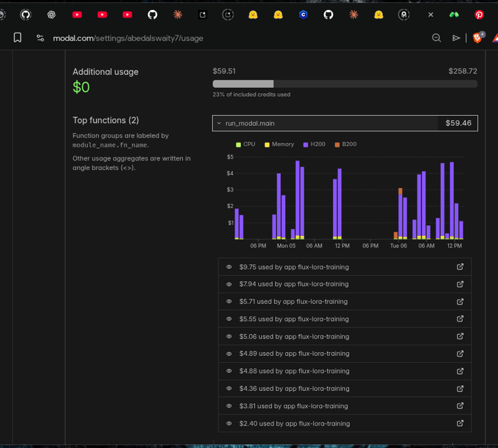Click the included credits usage progress bar
This screenshot has width=498, height=448.
click(345, 84)
